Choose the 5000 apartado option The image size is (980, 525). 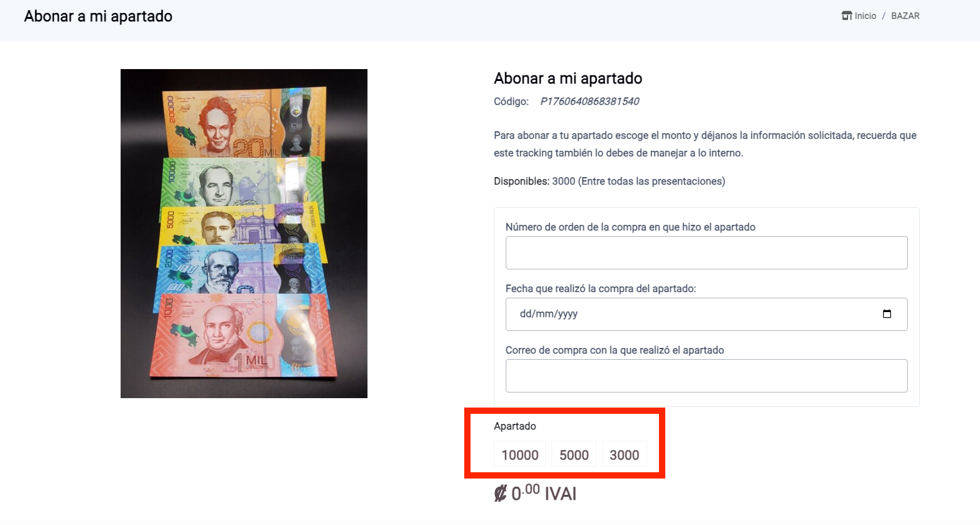pyautogui.click(x=574, y=455)
